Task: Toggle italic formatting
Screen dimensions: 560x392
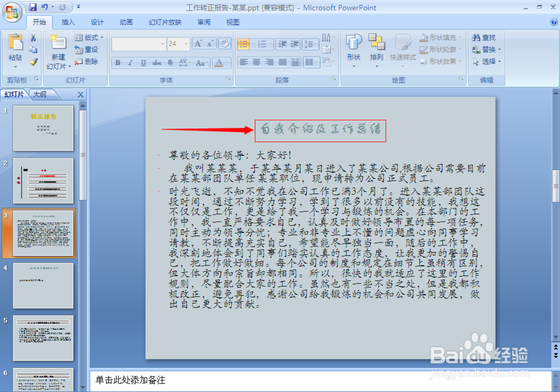Action: [x=130, y=63]
